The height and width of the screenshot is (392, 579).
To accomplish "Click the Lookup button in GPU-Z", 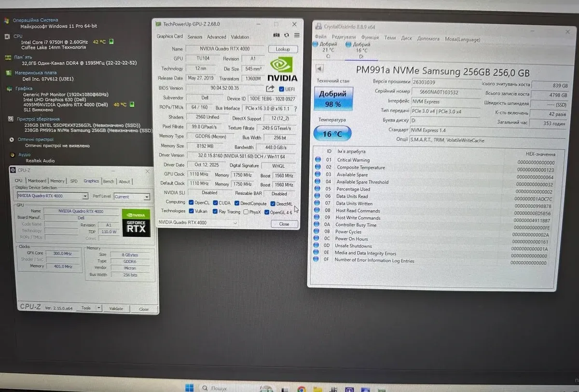I will click(x=283, y=49).
